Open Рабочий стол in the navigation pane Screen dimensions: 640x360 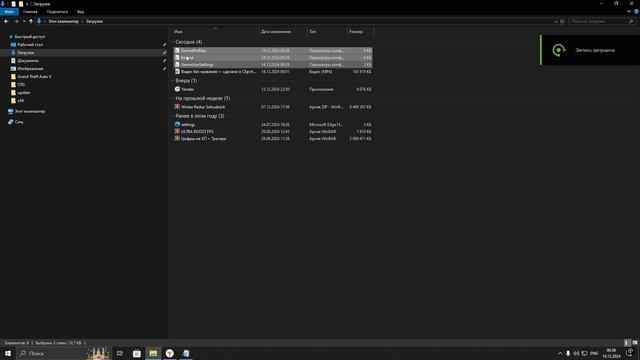30,44
